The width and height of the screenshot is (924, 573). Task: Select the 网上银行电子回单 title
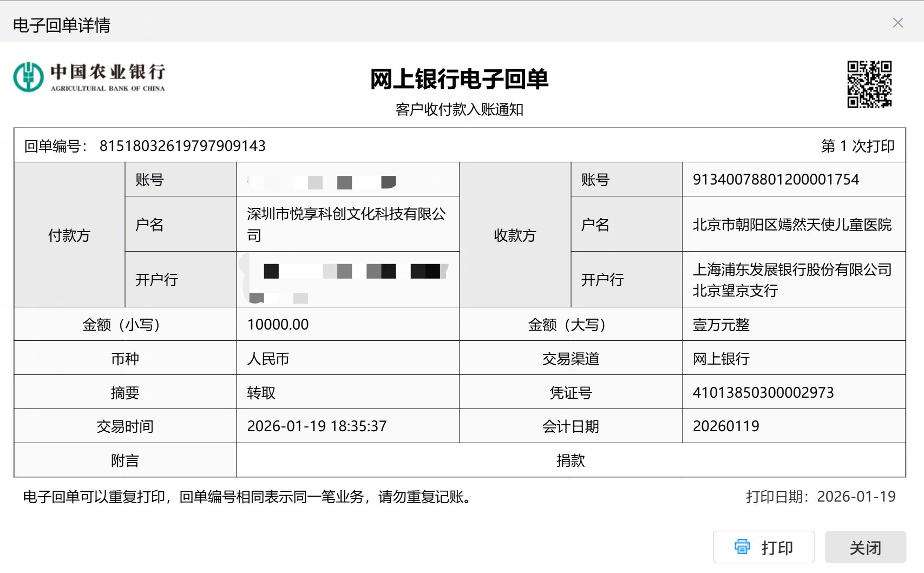(459, 80)
